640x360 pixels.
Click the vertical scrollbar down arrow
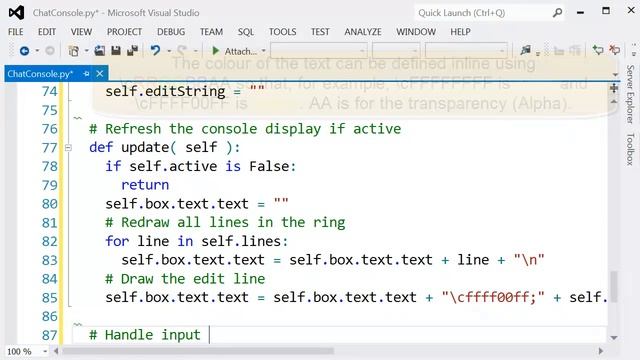tap(614, 338)
